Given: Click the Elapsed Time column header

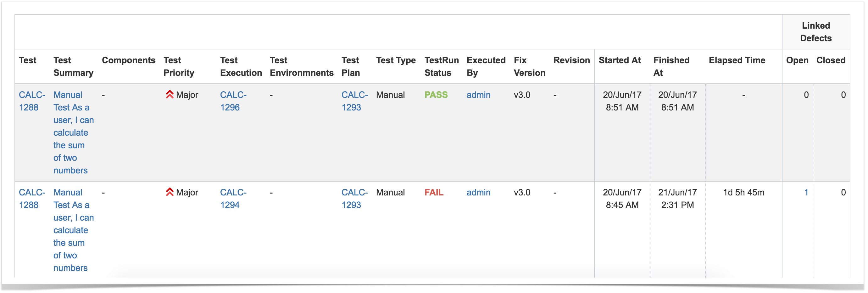Looking at the screenshot, I should 737,60.
